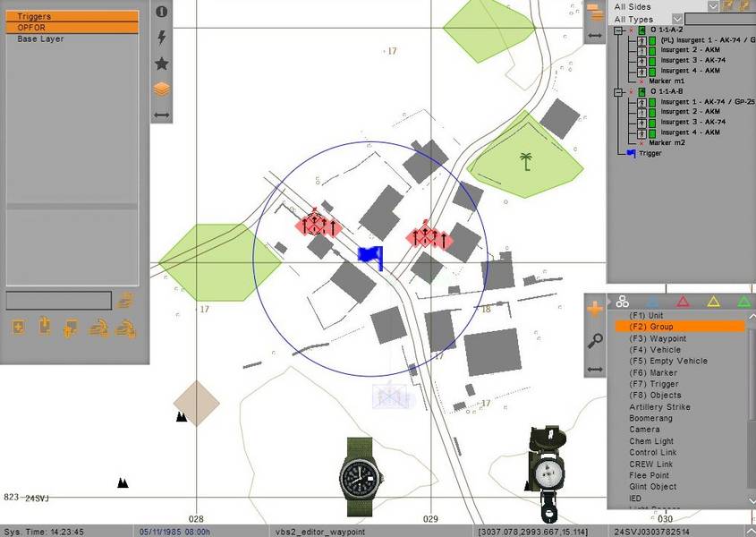756x537 pixels.
Task: Click the orange plus add-object icon
Action: pyautogui.click(x=595, y=310)
